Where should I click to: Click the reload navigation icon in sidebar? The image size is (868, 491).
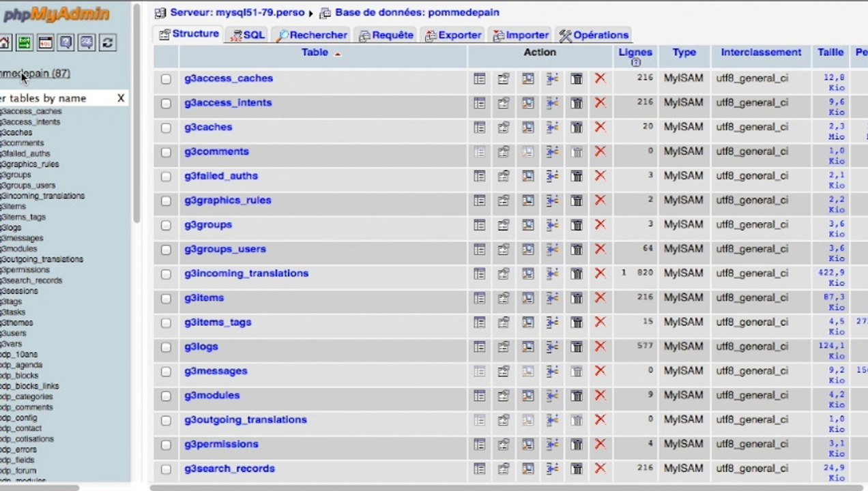[x=107, y=43]
